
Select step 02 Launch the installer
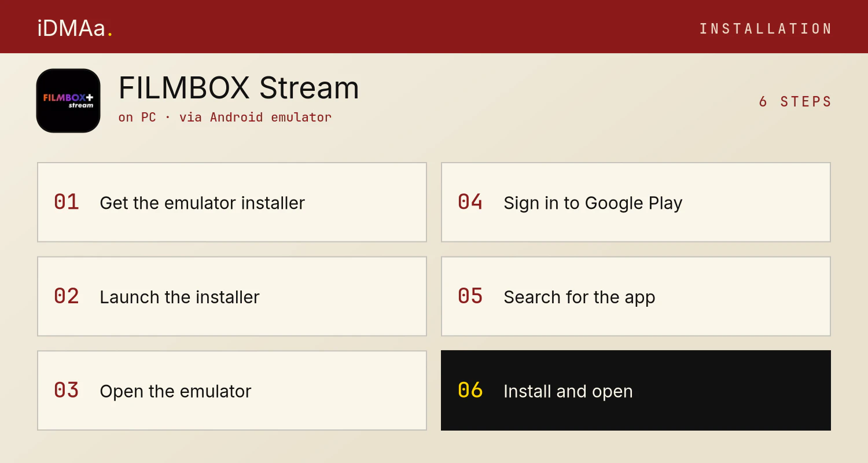pos(232,296)
